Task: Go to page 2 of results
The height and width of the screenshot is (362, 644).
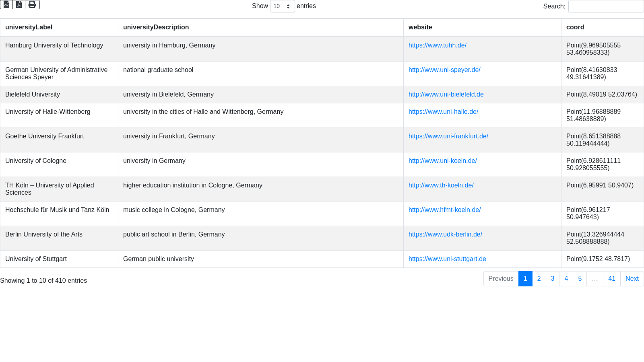Action: 539,279
